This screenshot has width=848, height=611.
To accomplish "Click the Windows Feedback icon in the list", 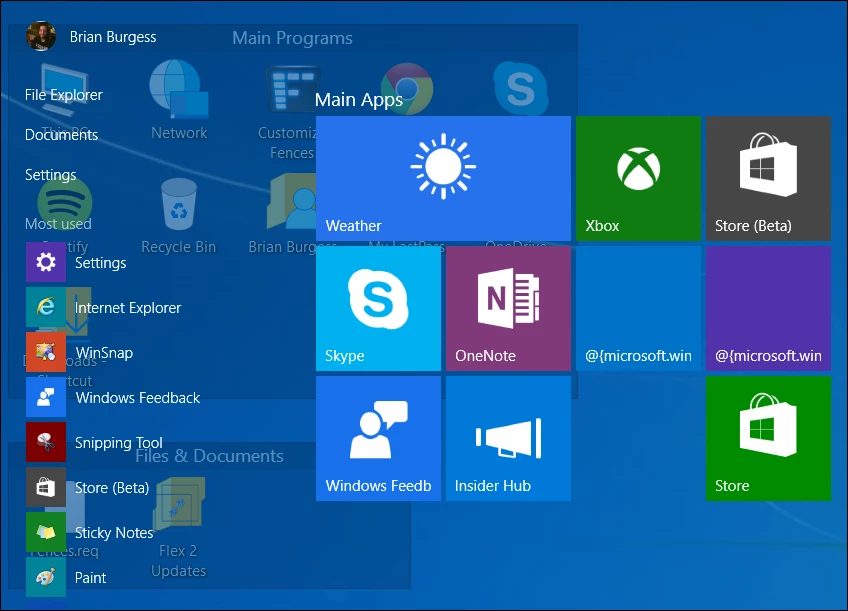I will tap(46, 397).
